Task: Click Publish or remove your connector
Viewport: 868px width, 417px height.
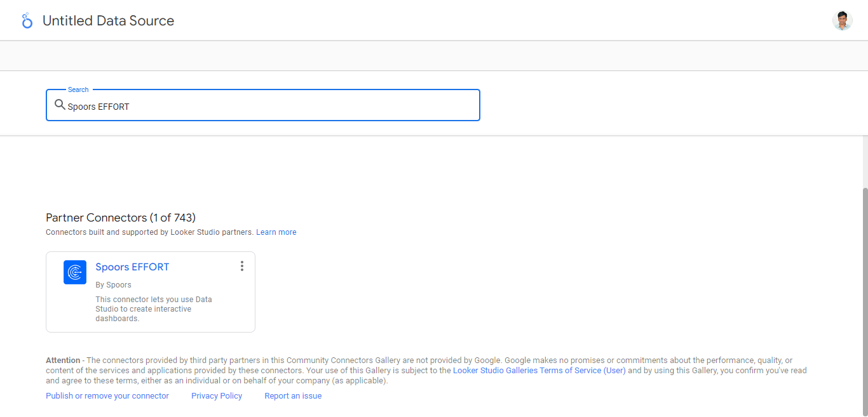Action: point(107,396)
